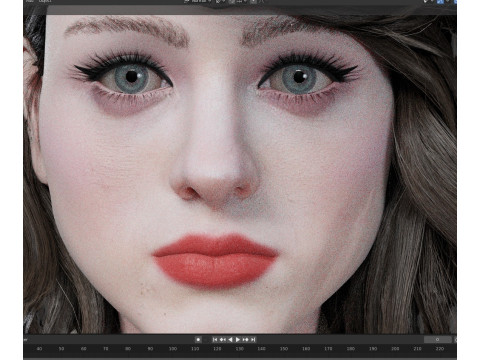Click the current frame field showing 0
This screenshot has height=360, width=480.
tap(437, 339)
